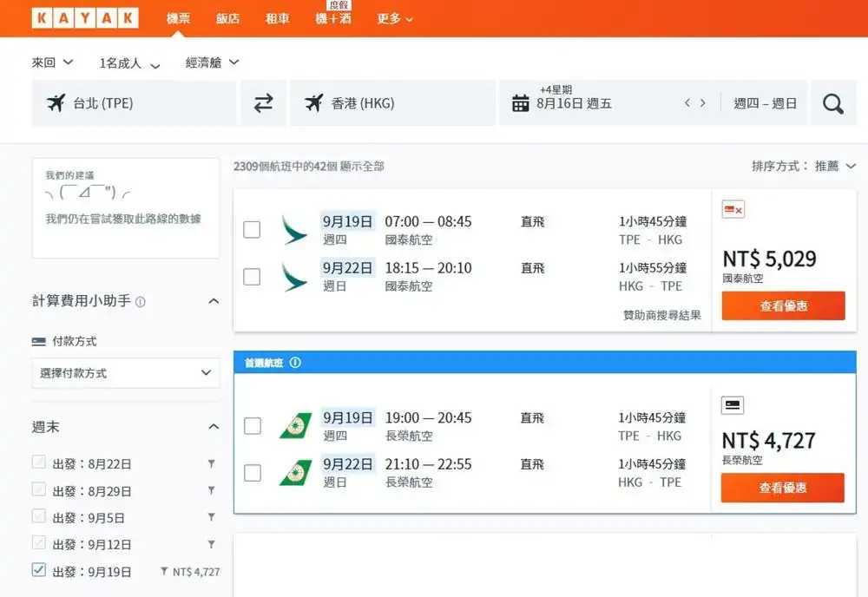Select the EVA 21:10 — 22:55 flight checkbox
Image resolution: width=868 pixels, height=597 pixels.
pyautogui.click(x=253, y=473)
